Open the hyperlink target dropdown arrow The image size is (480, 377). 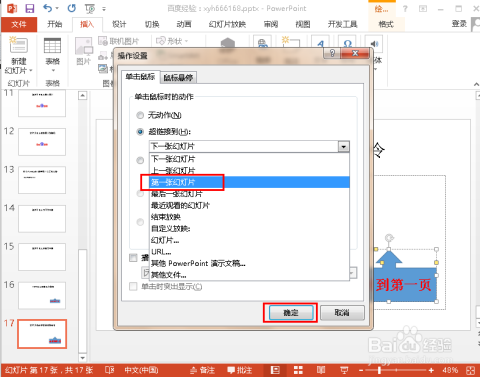pyautogui.click(x=343, y=146)
